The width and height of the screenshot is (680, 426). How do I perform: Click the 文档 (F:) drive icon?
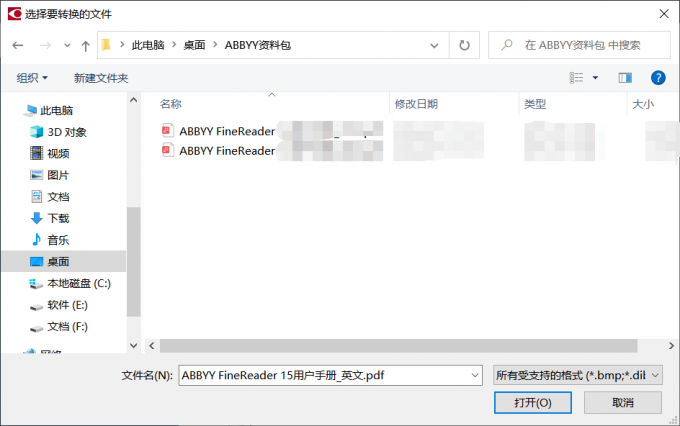point(36,328)
